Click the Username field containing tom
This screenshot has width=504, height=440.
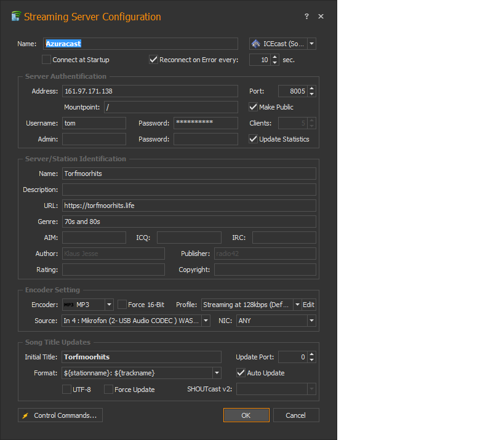point(94,123)
